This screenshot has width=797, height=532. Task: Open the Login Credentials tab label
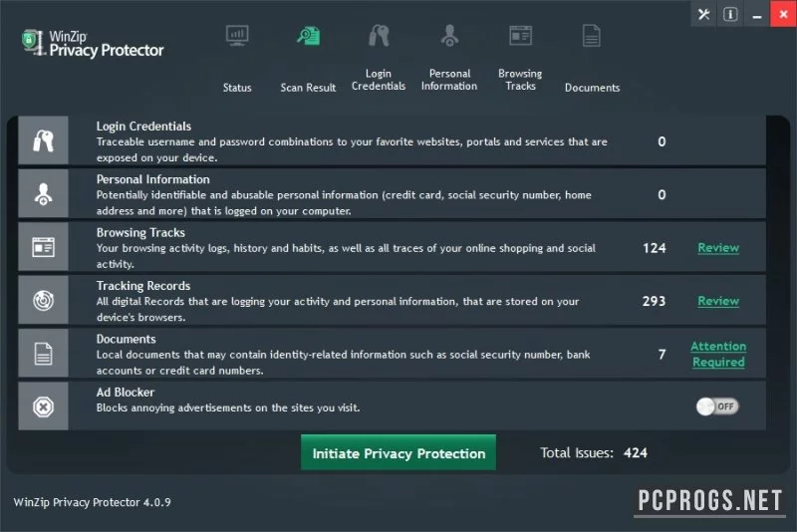point(379,80)
